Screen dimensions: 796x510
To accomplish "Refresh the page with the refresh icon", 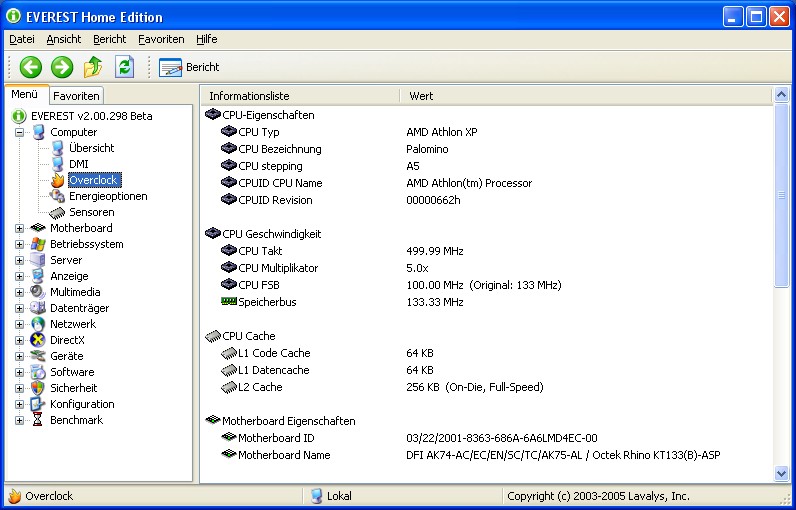I will 124,67.
